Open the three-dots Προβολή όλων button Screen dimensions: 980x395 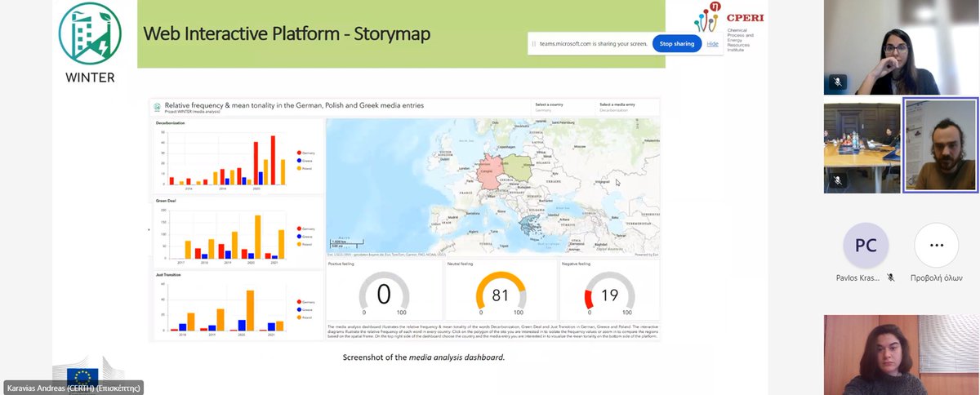[936, 245]
